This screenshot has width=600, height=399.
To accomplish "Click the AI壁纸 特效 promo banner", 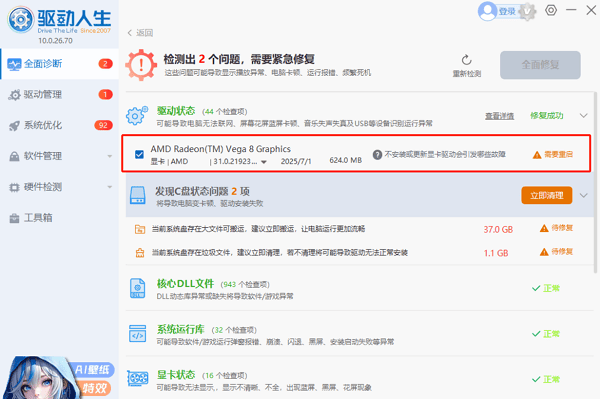I will click(x=59, y=378).
